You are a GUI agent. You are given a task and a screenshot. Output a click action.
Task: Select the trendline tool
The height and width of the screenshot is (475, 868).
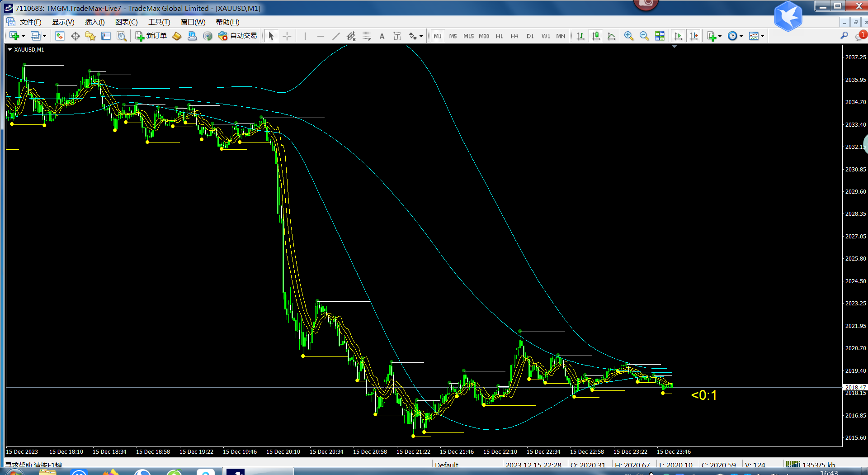[336, 36]
